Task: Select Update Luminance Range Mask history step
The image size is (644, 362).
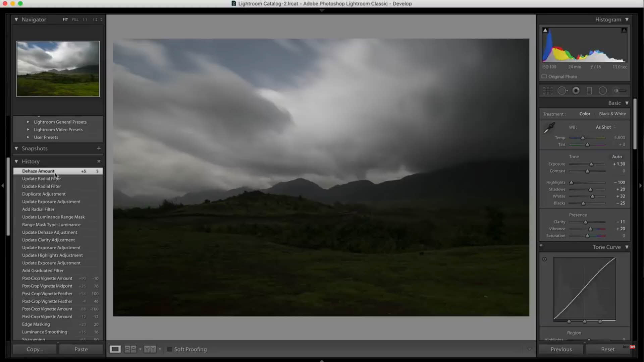Action: click(x=58, y=217)
